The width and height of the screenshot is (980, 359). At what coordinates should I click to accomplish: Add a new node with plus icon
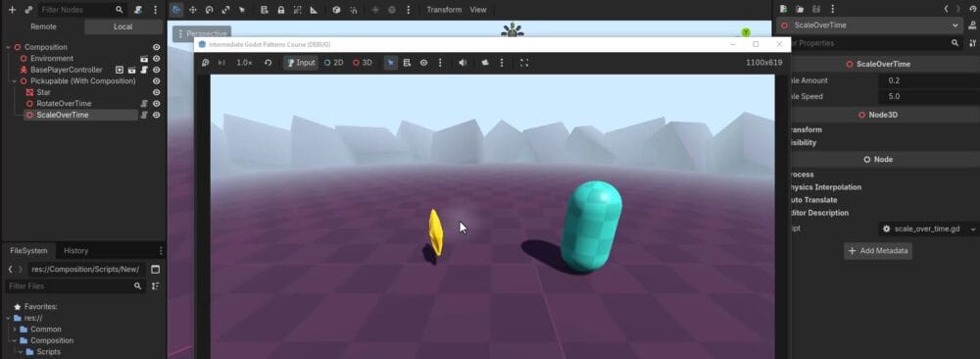[12, 10]
